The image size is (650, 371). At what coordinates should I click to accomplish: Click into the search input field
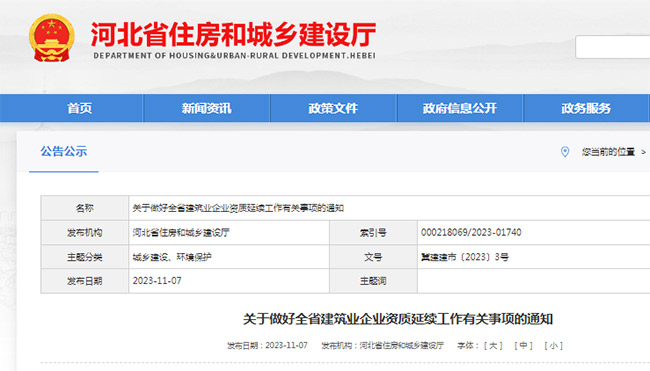[612, 47]
